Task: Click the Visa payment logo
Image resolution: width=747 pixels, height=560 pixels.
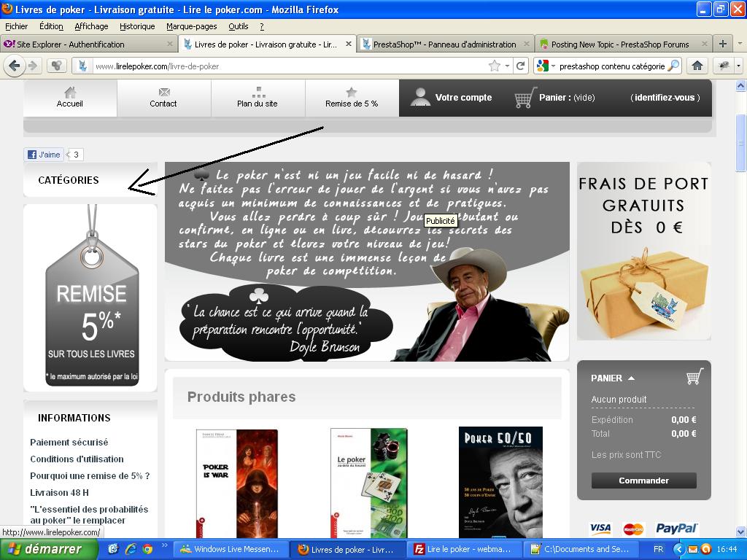Action: 600,528
